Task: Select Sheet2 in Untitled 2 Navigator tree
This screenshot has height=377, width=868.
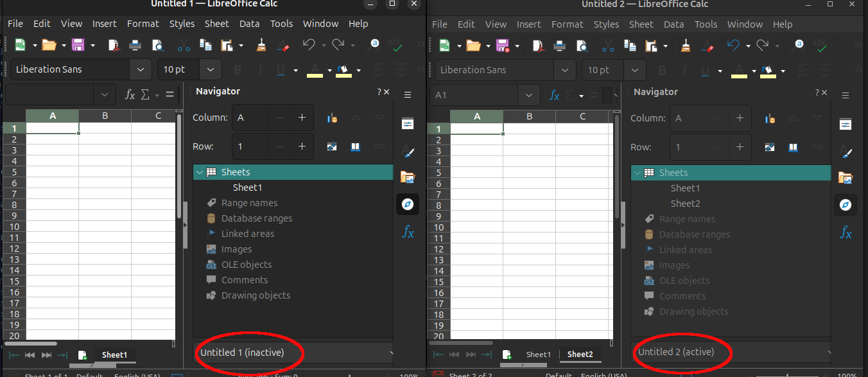Action: (x=685, y=204)
